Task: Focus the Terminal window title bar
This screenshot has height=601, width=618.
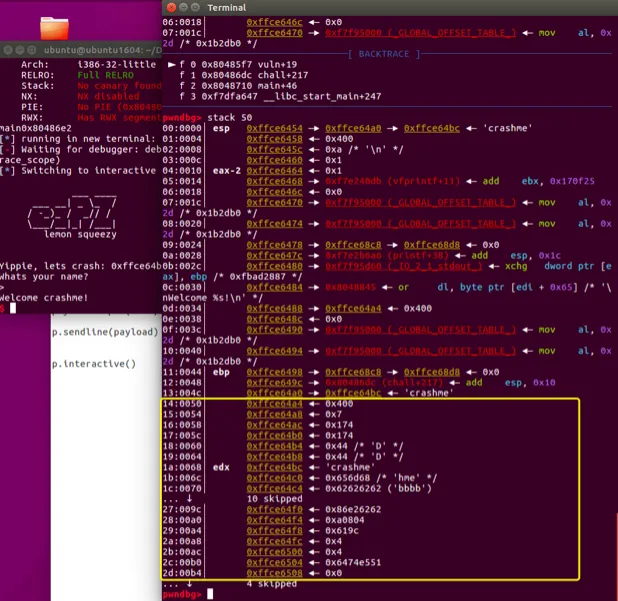Action: click(x=400, y=7)
